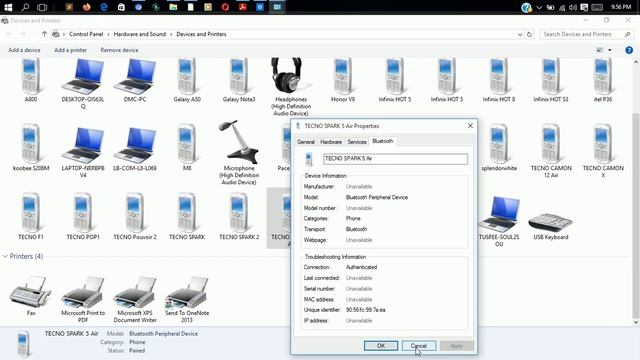Confirm the Properties dialog with OK

(381, 346)
